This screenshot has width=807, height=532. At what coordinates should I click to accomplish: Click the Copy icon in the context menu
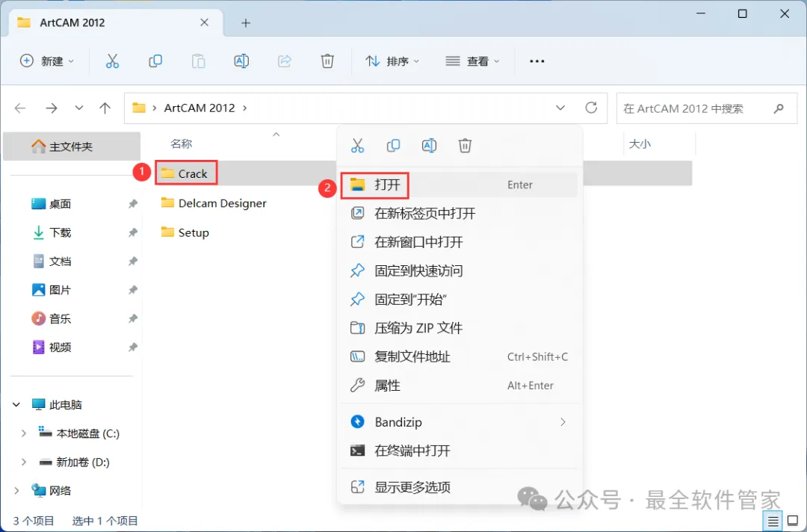[393, 146]
